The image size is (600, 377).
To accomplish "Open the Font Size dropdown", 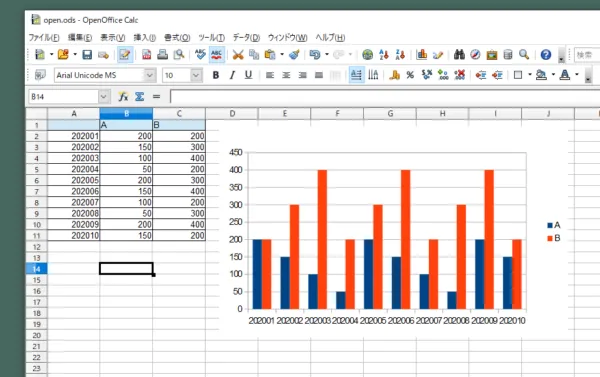I will tap(196, 75).
